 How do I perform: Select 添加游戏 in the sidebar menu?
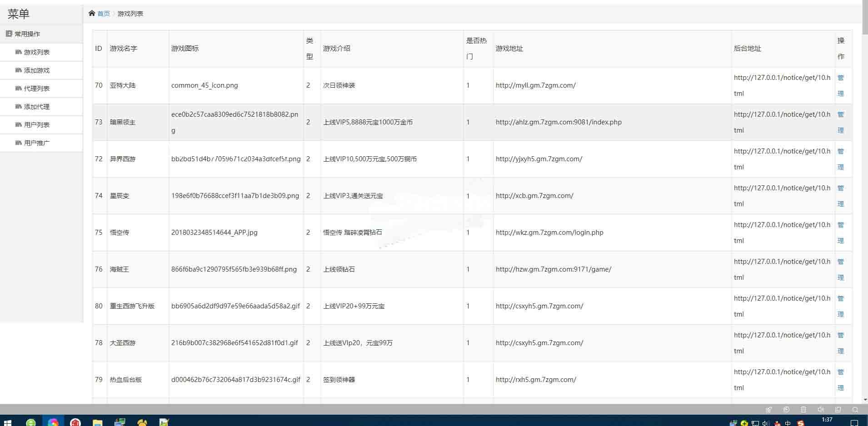coord(36,70)
